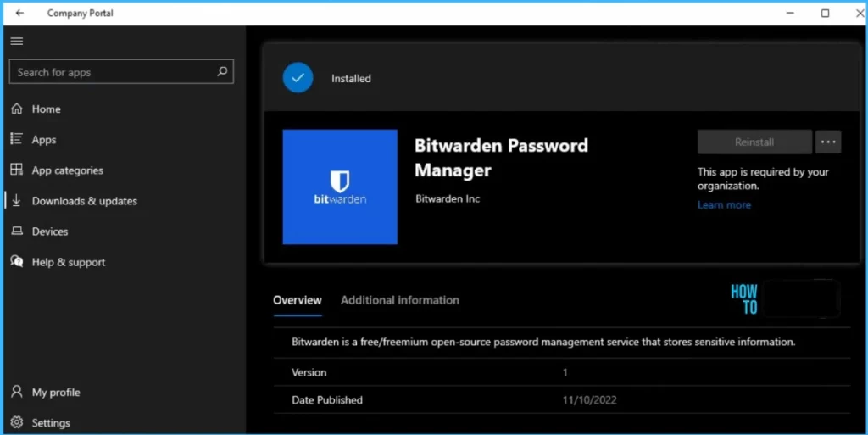The width and height of the screenshot is (868, 435).
Task: Click the Version row label
Action: tap(309, 372)
